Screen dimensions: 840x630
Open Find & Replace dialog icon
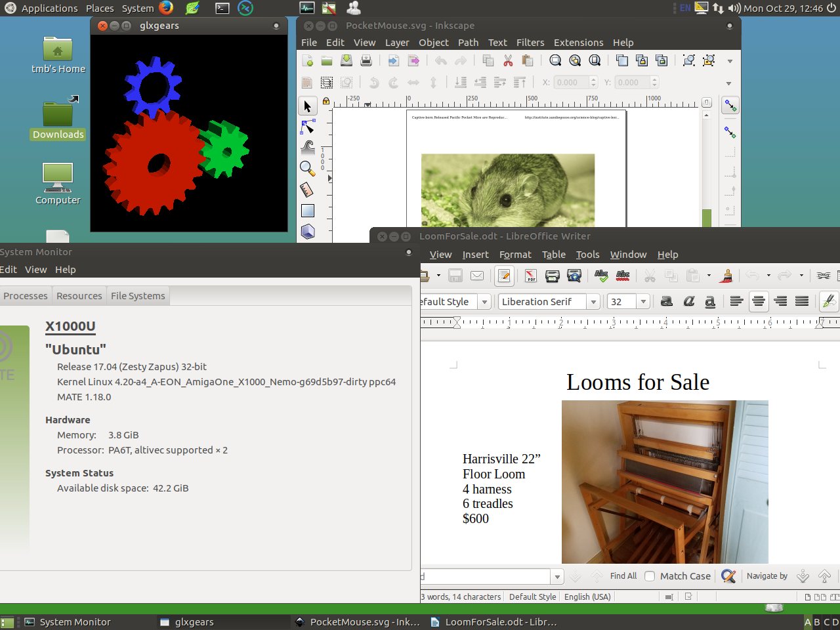point(728,576)
